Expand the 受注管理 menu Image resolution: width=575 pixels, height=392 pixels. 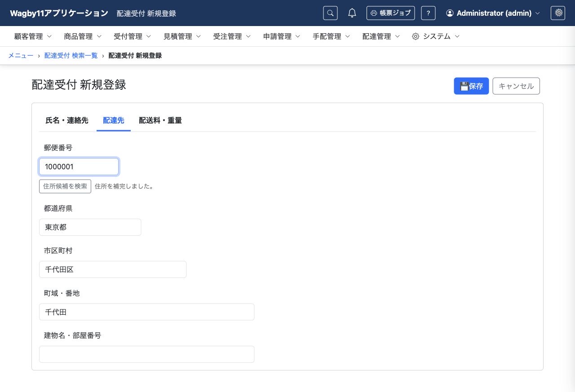point(232,36)
